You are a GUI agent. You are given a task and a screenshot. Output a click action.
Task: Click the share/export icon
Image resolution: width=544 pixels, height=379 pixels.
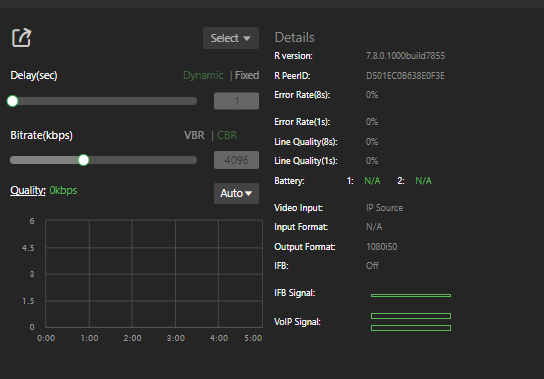(22, 37)
